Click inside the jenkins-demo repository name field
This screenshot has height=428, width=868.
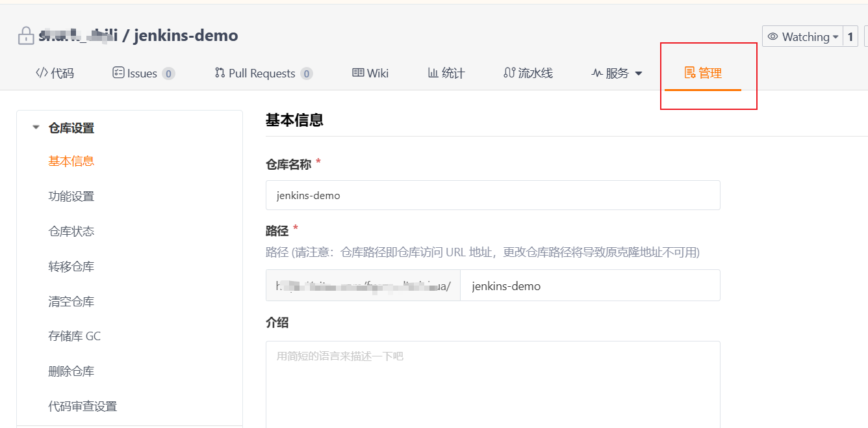[492, 194]
